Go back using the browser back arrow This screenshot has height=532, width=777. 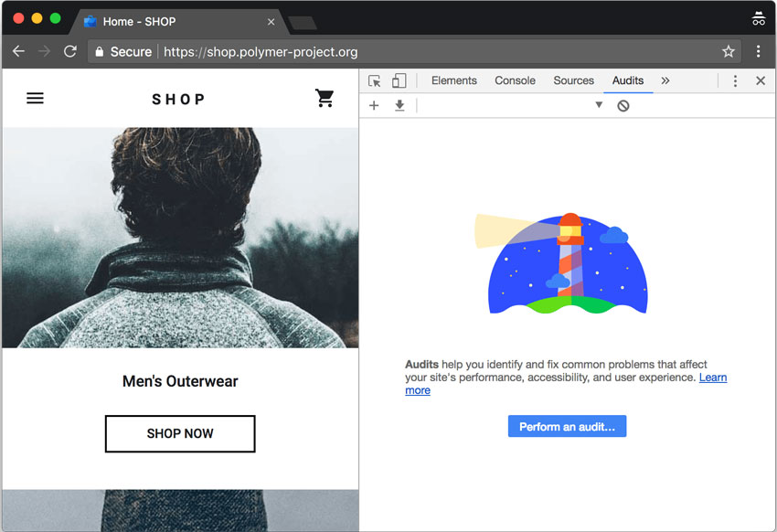tap(18, 52)
